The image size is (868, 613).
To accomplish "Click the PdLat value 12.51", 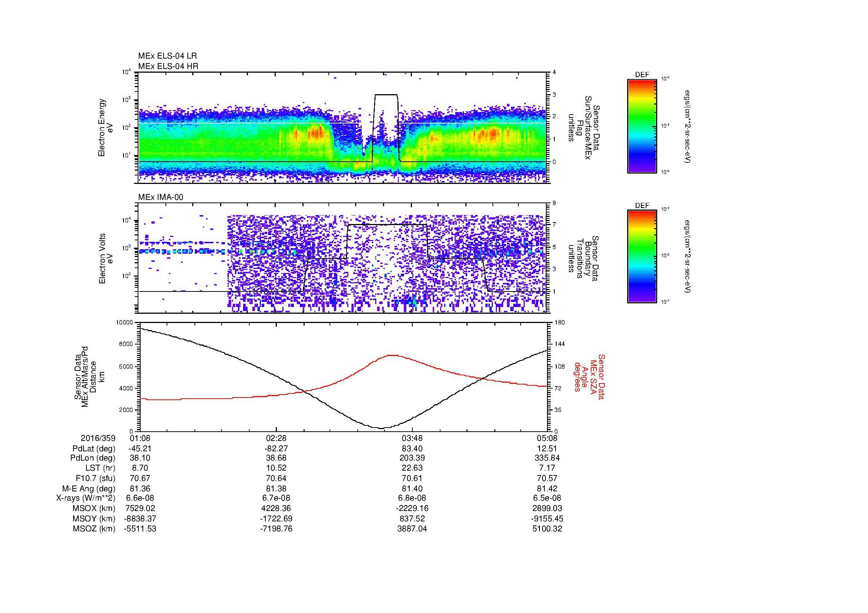I will [x=547, y=449].
